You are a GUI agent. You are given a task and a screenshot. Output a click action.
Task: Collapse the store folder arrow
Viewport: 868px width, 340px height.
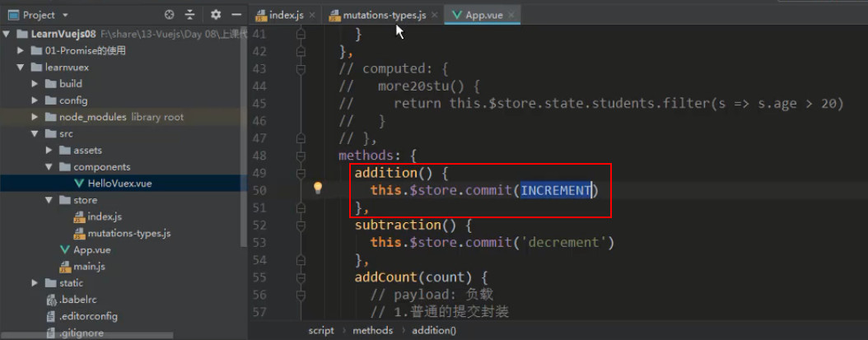pos(49,200)
